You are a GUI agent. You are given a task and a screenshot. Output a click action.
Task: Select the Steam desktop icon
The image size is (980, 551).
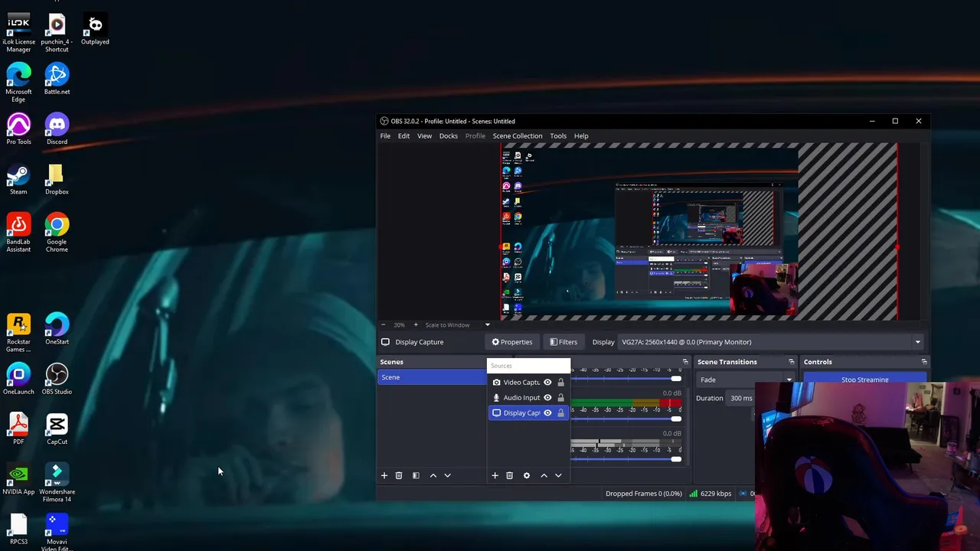(x=18, y=179)
